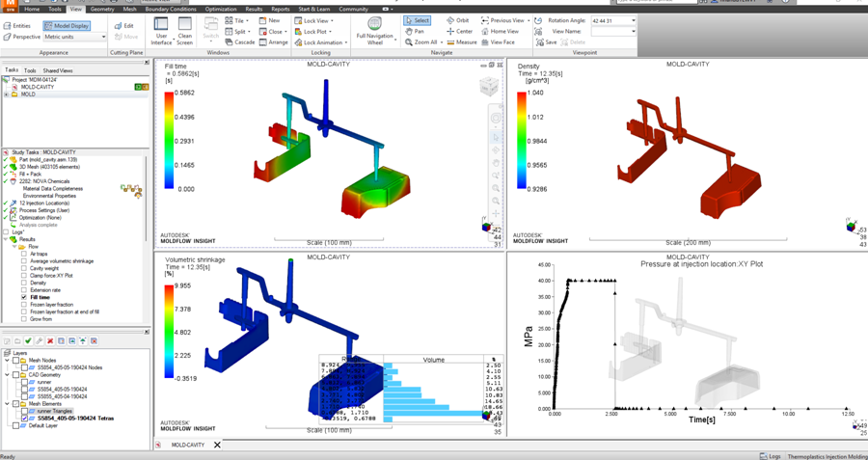Enable the Air traps result
This screenshot has width=868, height=460.
pos(24,254)
